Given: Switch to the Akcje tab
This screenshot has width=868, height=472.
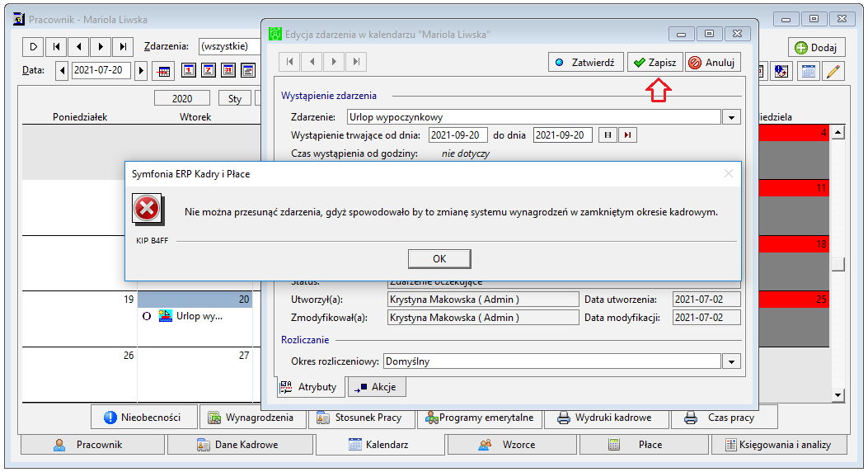Looking at the screenshot, I should click(x=377, y=387).
